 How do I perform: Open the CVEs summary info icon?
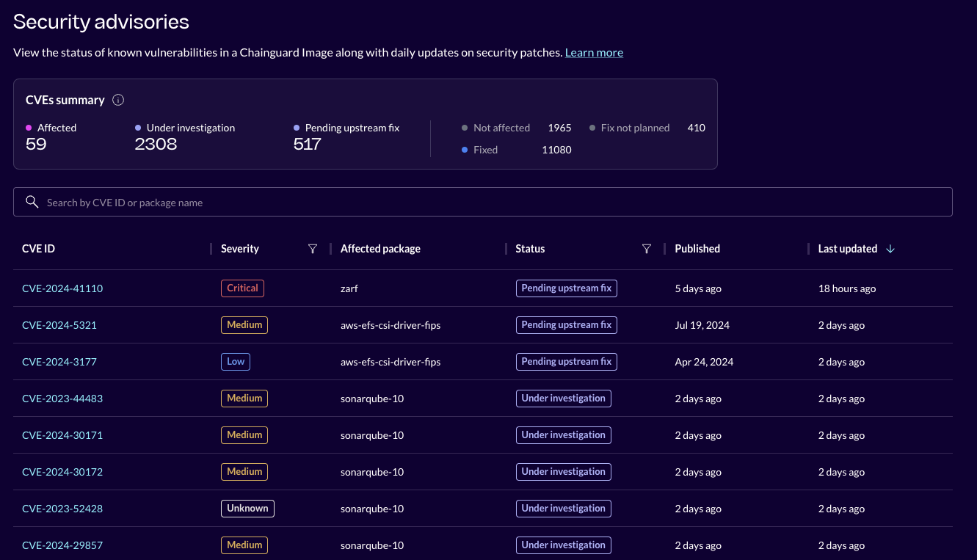coord(118,100)
